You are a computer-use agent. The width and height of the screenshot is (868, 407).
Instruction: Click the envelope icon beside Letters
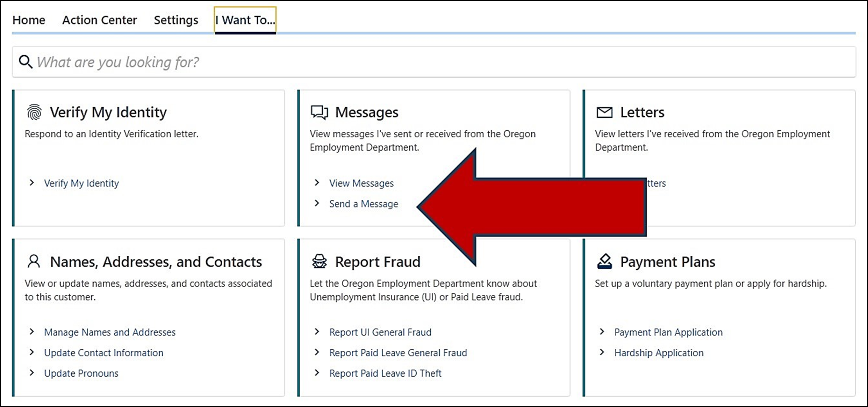pos(604,112)
